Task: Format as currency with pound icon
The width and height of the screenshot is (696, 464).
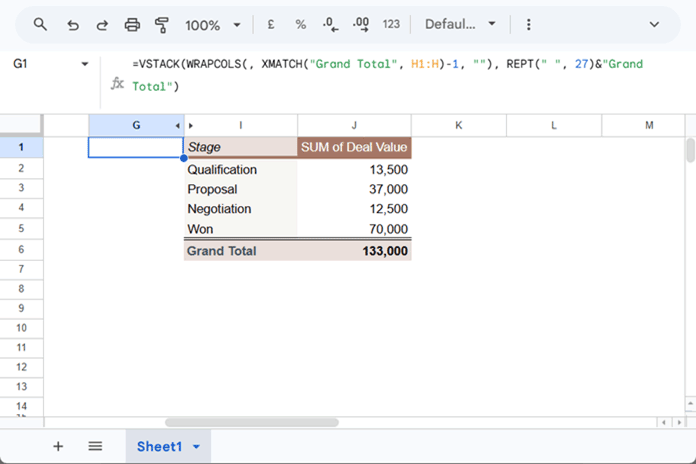Action: point(271,24)
